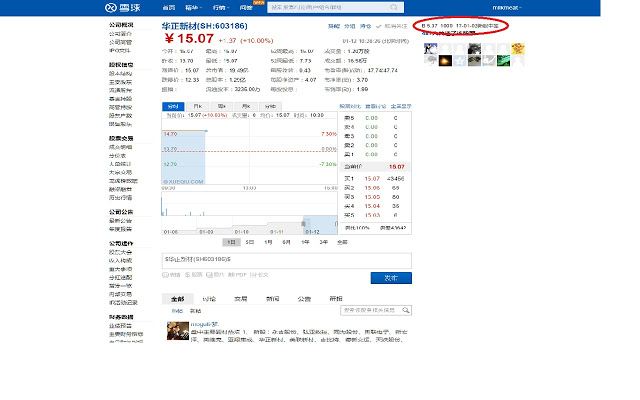The width and height of the screenshot is (640, 400).
Task: Click the feed search magnifier icon
Action: [406, 310]
